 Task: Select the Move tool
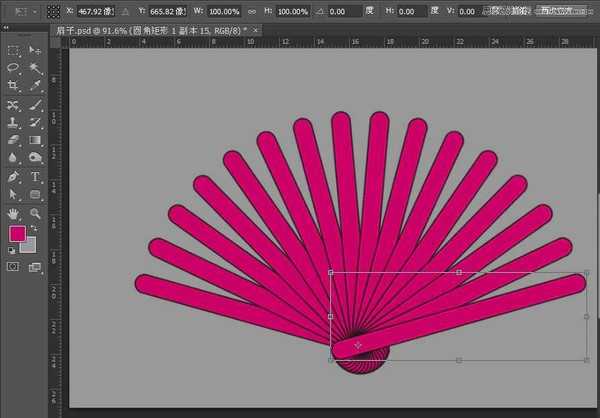[35, 50]
